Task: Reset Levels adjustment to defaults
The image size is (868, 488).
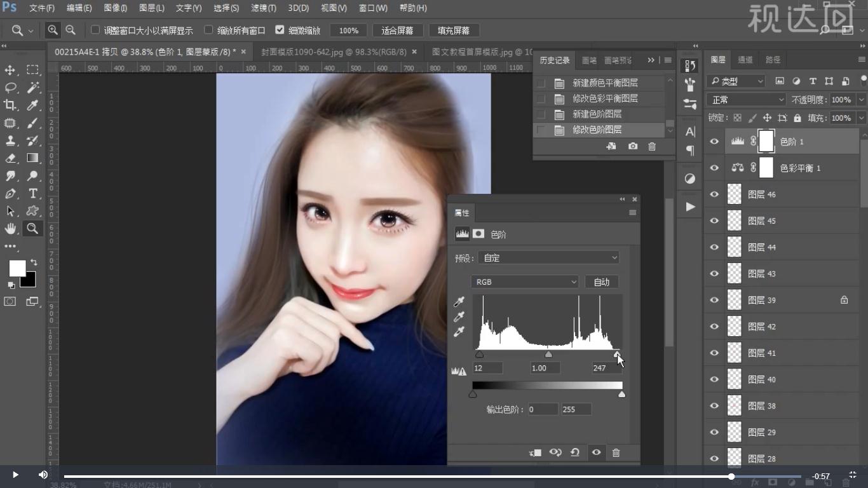Action: coord(575,452)
